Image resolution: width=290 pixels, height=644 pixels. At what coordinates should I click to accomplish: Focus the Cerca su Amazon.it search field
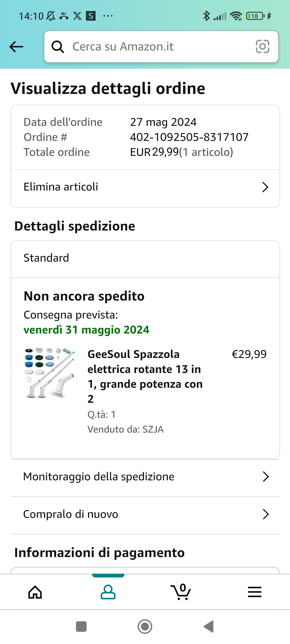point(161,47)
